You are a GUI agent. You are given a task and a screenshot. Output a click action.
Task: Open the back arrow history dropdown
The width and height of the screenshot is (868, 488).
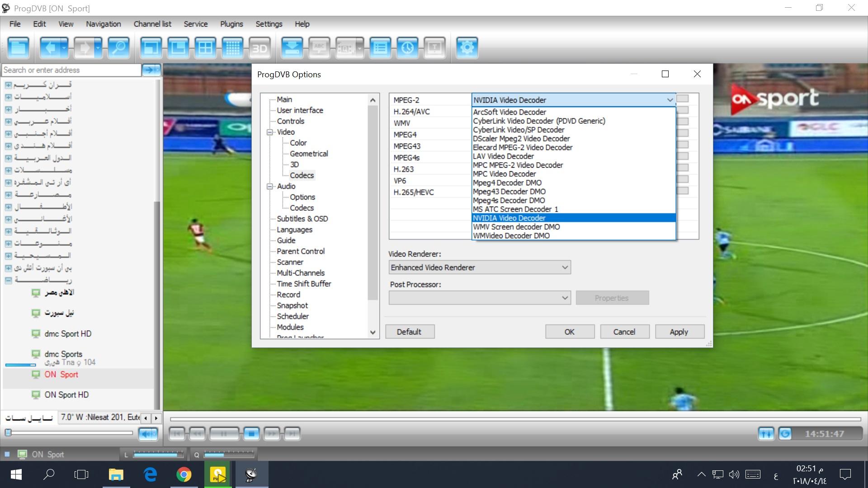[x=64, y=47]
